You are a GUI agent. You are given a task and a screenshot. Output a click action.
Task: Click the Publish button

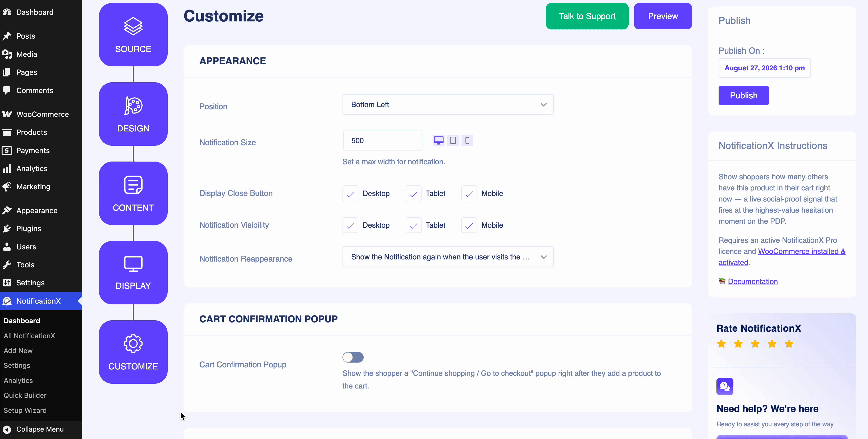[744, 95]
